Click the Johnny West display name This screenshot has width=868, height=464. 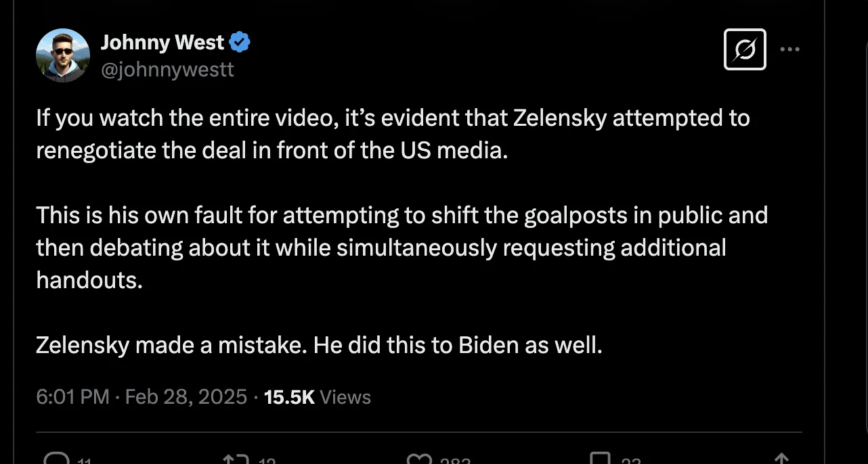click(162, 43)
